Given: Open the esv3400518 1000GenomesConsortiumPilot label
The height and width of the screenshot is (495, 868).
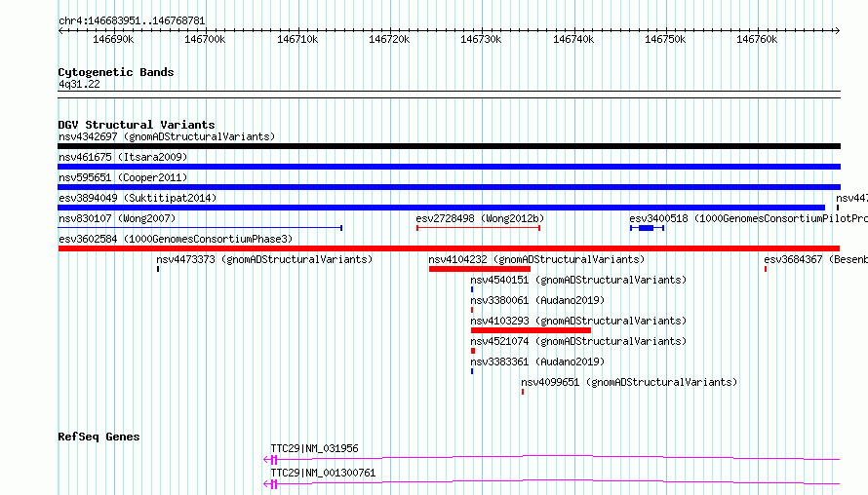Looking at the screenshot, I should (x=748, y=218).
